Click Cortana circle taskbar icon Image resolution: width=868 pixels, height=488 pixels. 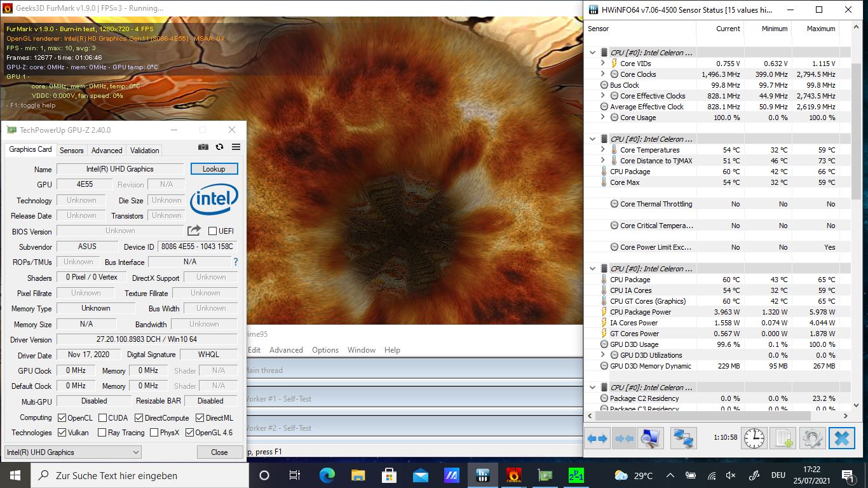264,475
